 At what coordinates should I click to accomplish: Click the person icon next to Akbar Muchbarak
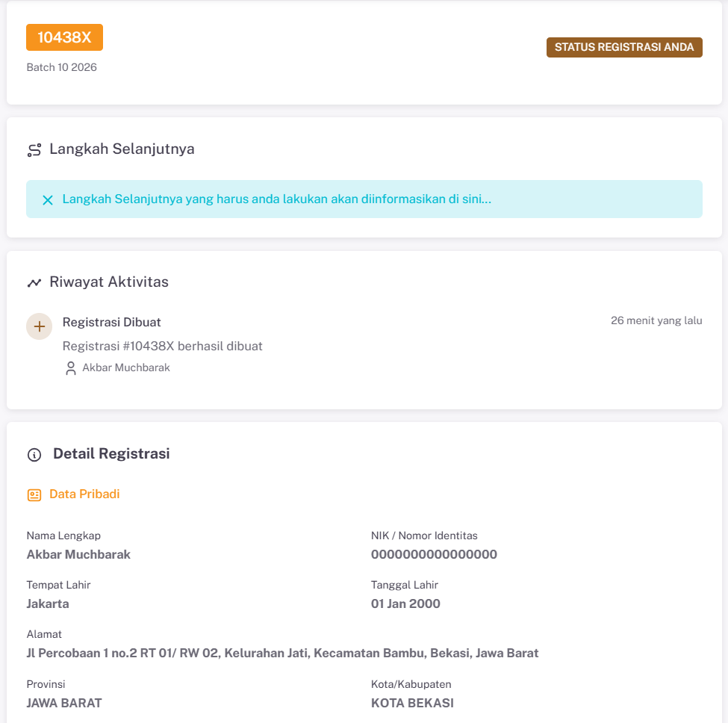tap(71, 367)
